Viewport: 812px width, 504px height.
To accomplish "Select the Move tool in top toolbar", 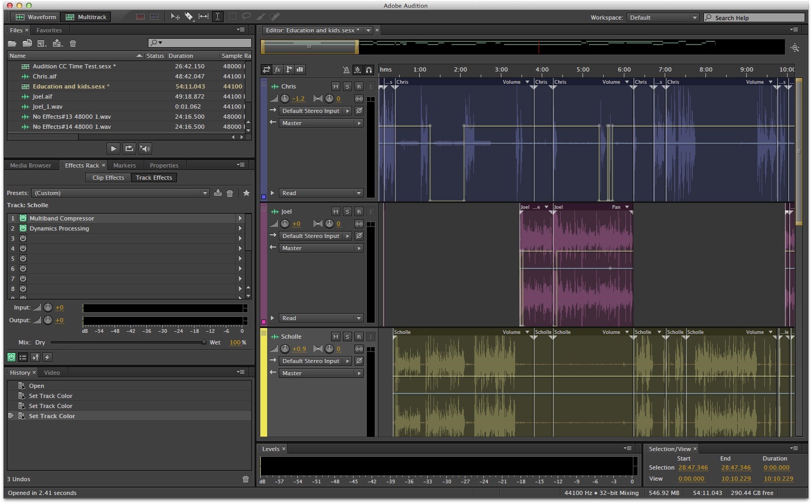I will point(175,17).
